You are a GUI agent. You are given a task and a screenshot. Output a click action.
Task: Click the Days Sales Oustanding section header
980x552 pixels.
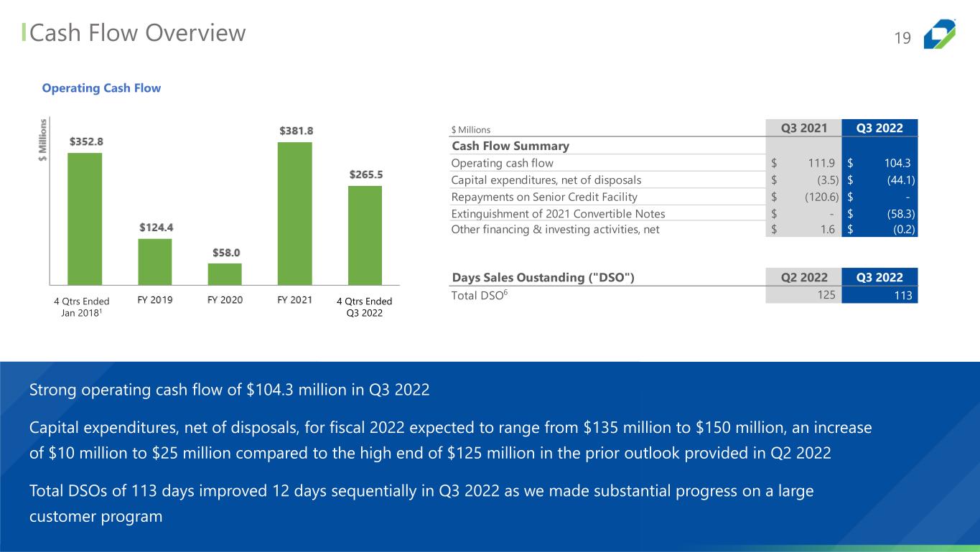coord(543,278)
